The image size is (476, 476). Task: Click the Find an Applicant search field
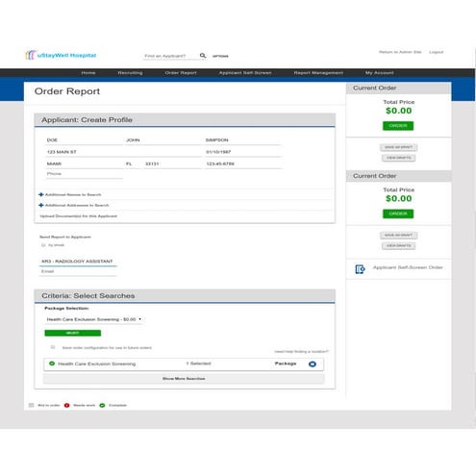point(170,56)
